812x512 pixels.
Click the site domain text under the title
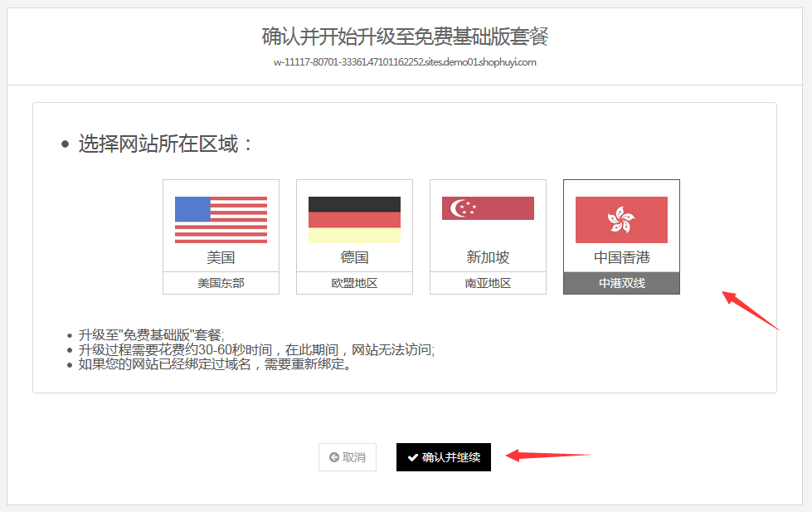(x=405, y=62)
